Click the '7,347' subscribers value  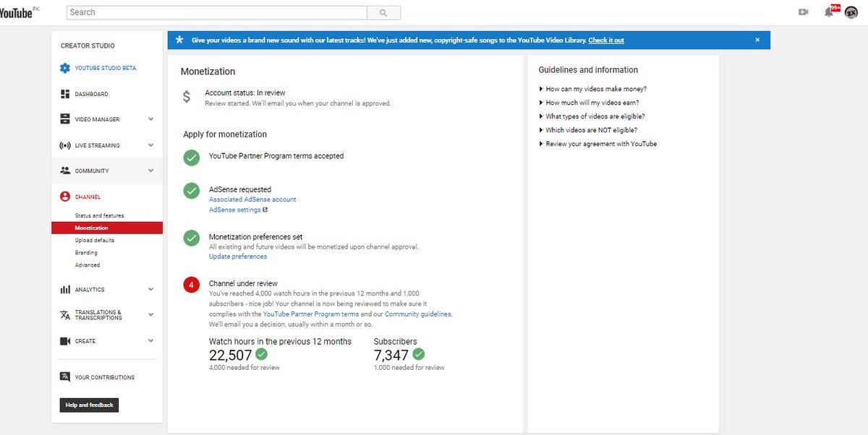pos(391,355)
